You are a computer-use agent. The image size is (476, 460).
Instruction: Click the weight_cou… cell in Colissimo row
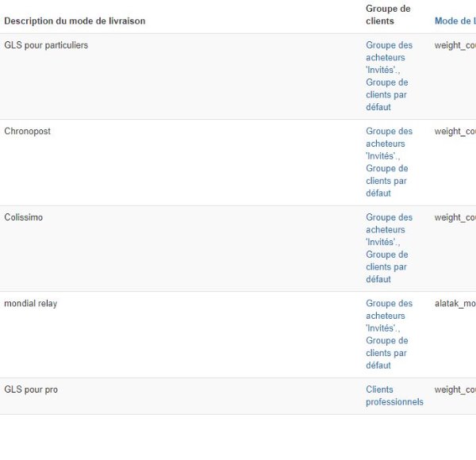(455, 217)
